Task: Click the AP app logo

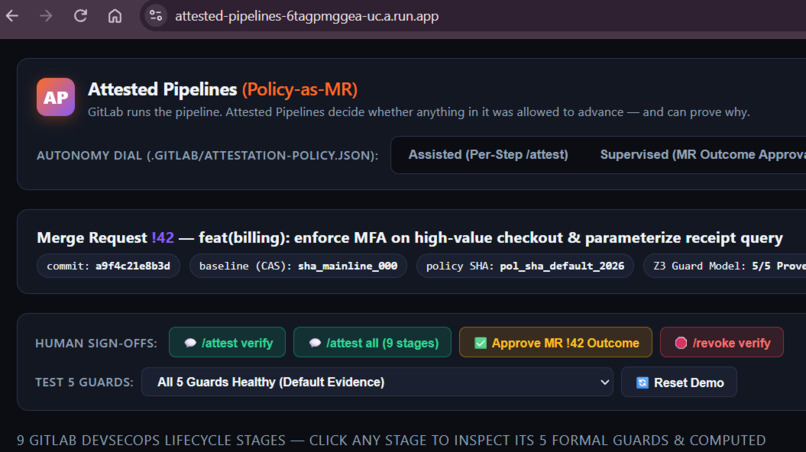Action: pyautogui.click(x=56, y=97)
